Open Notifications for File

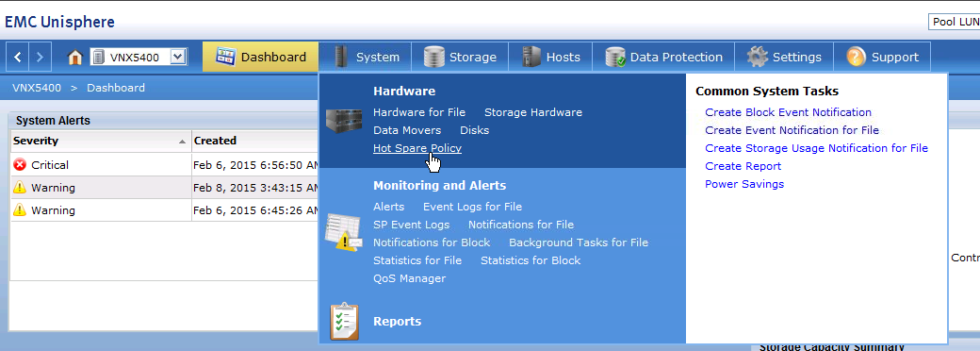click(x=521, y=225)
